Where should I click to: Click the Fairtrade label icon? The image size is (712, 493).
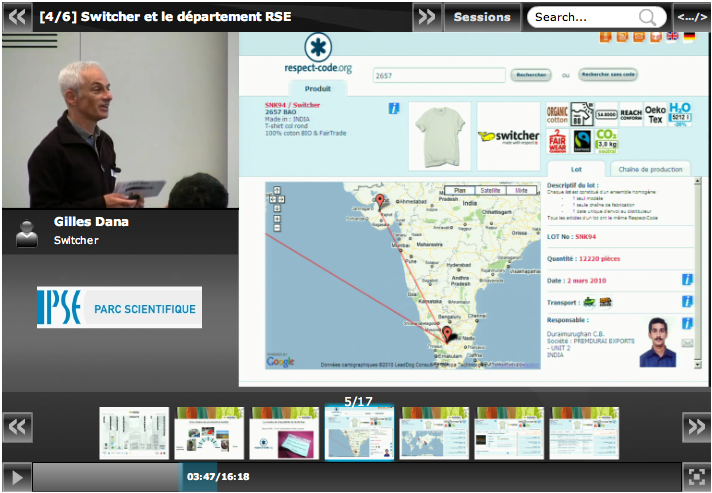tap(582, 141)
